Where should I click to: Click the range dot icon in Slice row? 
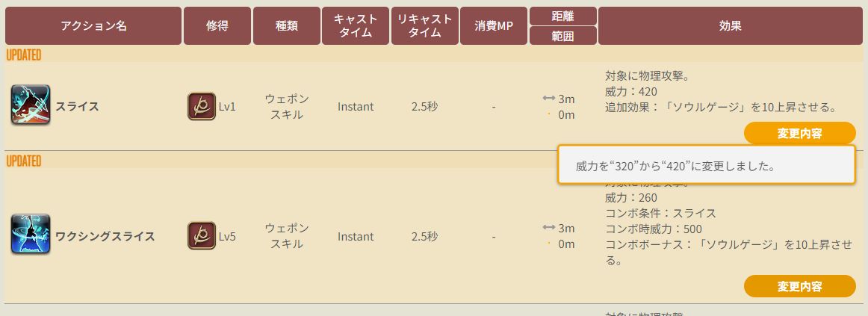point(549,114)
